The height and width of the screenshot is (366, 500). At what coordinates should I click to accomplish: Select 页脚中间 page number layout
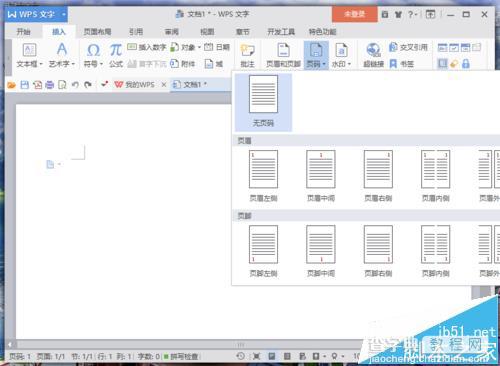(321, 251)
